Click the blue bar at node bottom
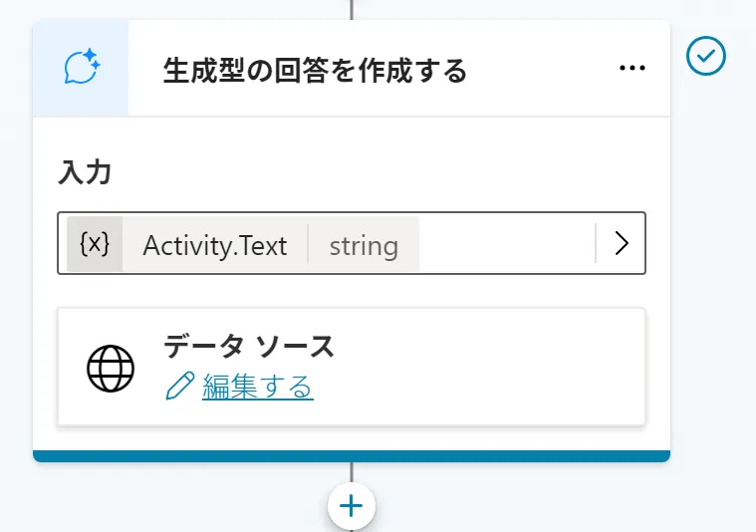The image size is (756, 532). (352, 456)
